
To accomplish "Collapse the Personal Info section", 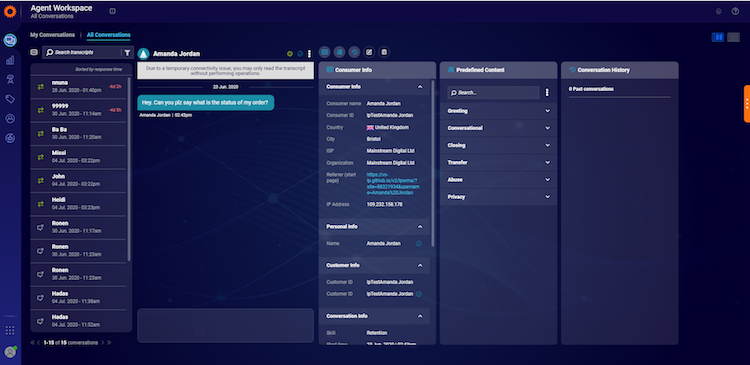I will point(419,227).
